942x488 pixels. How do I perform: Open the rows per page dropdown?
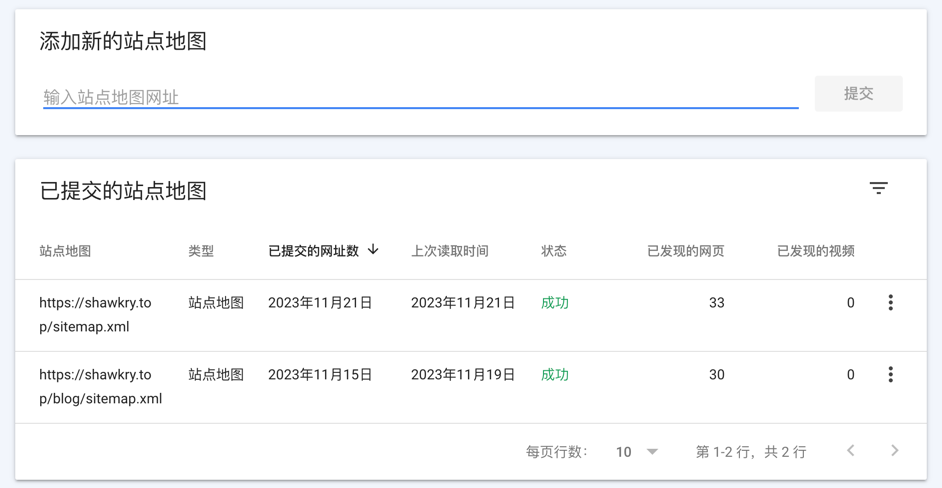point(637,452)
